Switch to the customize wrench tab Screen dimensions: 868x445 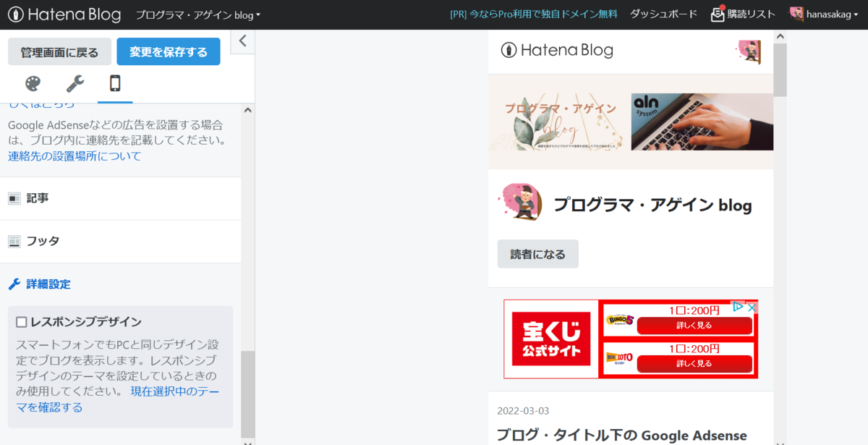[x=75, y=84]
